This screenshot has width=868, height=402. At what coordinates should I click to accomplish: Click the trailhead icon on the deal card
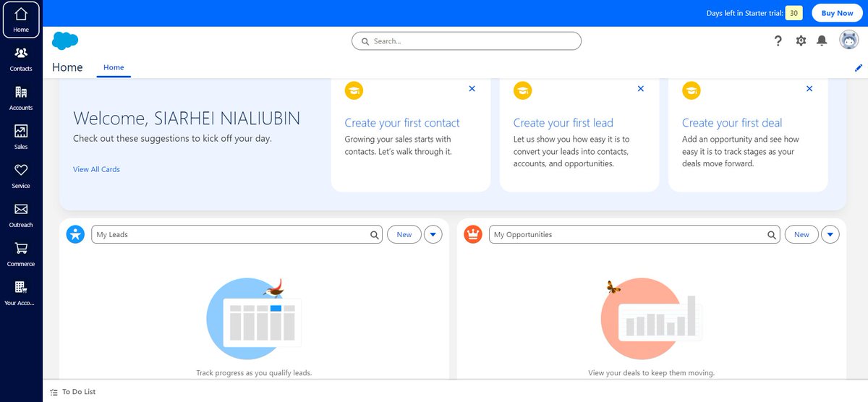[x=692, y=90]
